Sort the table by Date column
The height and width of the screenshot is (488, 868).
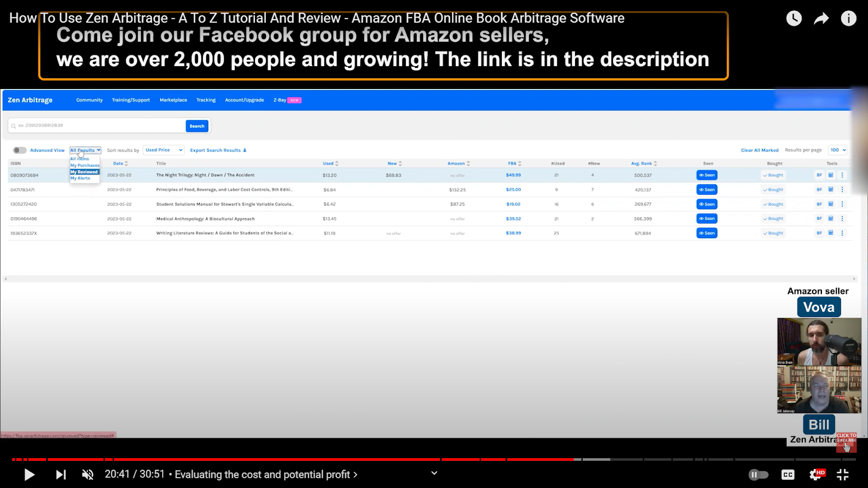[120, 163]
